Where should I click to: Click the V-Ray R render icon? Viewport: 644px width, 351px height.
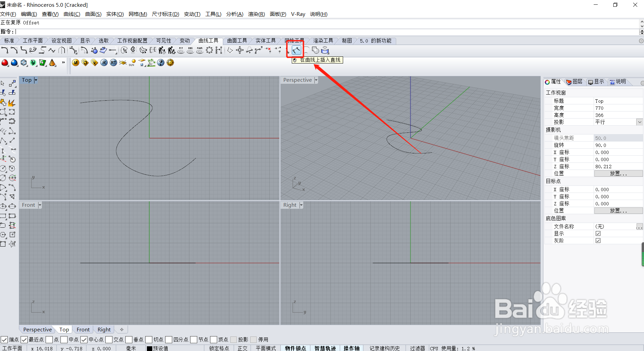click(x=104, y=63)
